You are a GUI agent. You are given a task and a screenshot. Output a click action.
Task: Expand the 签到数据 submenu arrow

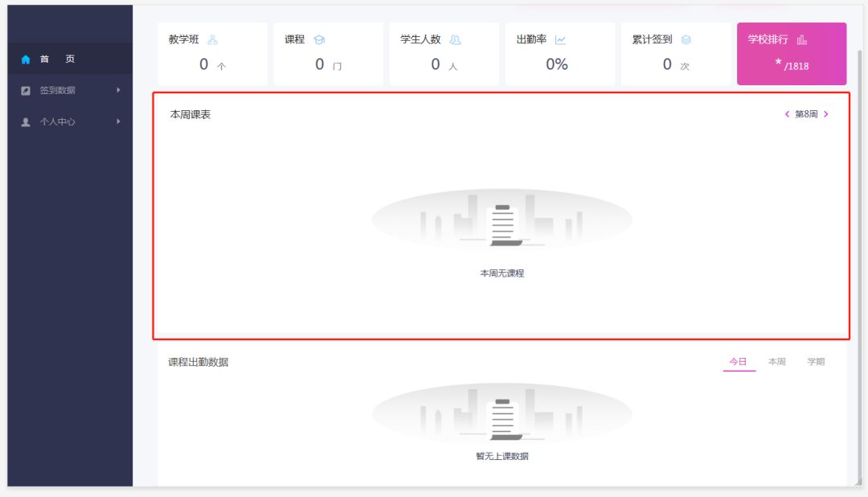[118, 90]
